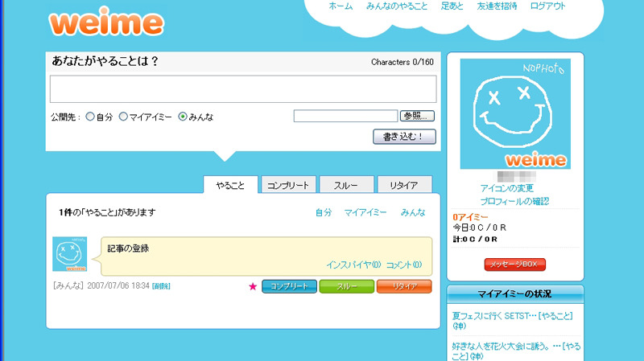644x361 pixels.
Task: Open the 夏フェスに行く SETST… entry
Action: [513, 321]
